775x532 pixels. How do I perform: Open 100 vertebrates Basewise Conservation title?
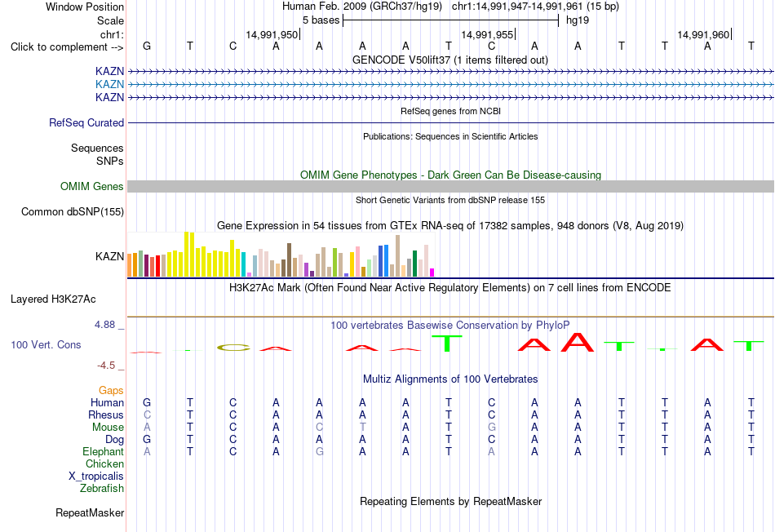[x=450, y=326]
